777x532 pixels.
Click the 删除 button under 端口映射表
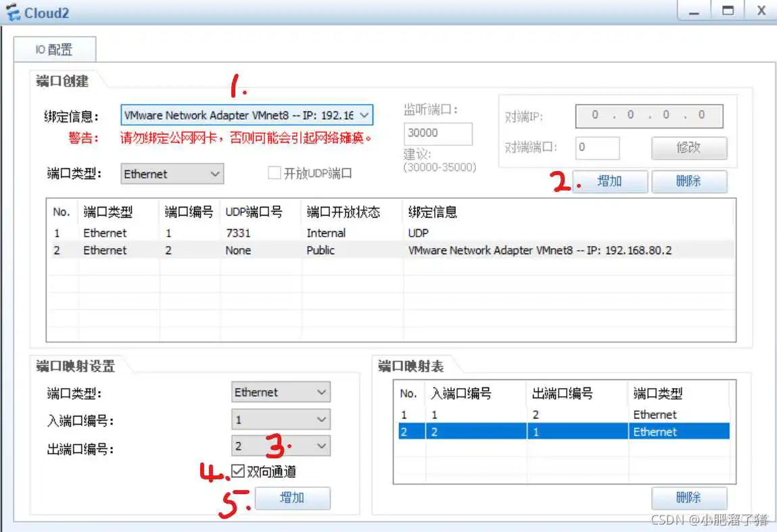689,498
